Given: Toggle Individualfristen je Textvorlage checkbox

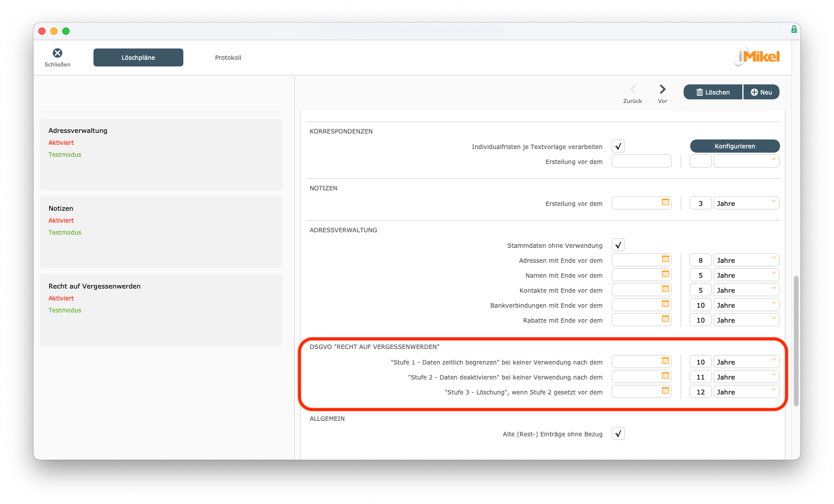Looking at the screenshot, I should pyautogui.click(x=618, y=146).
